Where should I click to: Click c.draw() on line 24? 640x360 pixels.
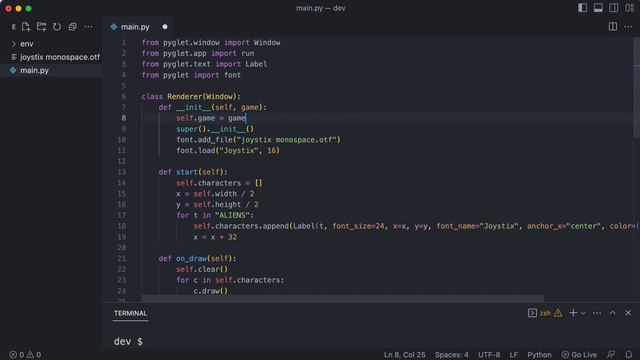coord(211,291)
